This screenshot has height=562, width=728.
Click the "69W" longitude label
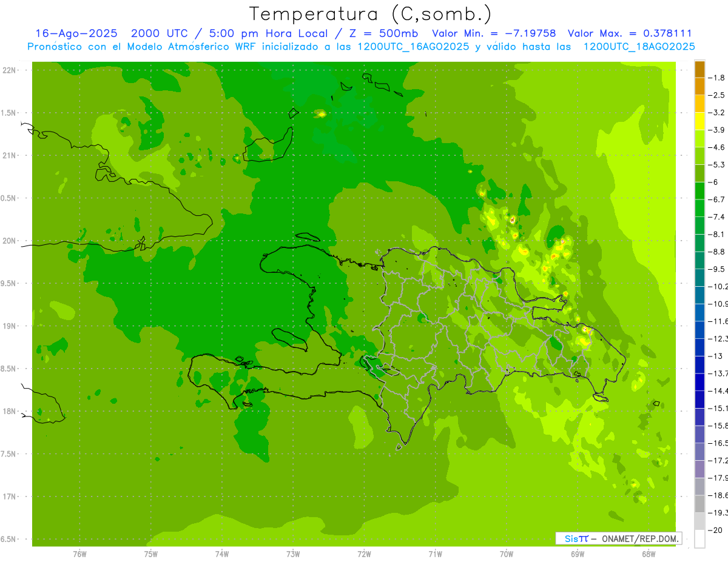coord(578,554)
